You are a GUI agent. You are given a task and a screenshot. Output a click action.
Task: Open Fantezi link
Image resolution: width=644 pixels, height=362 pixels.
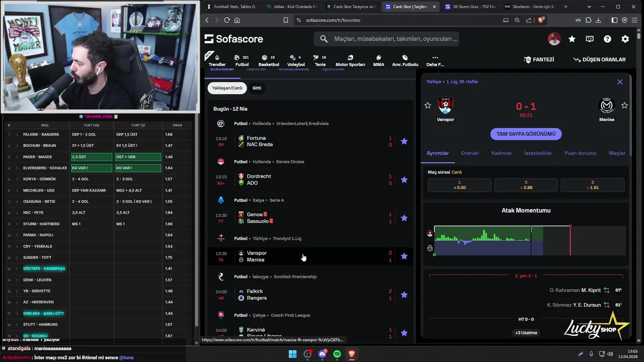539,59
